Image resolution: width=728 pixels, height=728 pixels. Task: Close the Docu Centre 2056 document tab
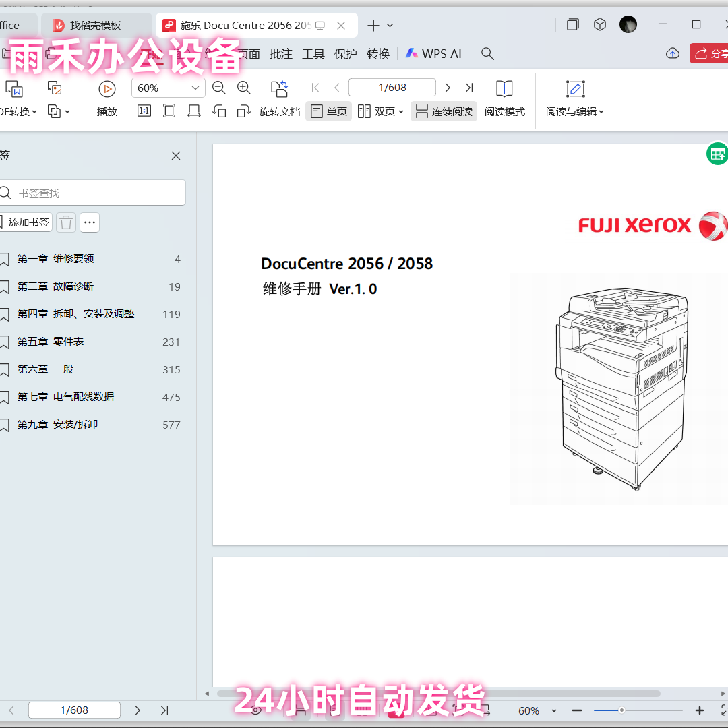point(341,26)
